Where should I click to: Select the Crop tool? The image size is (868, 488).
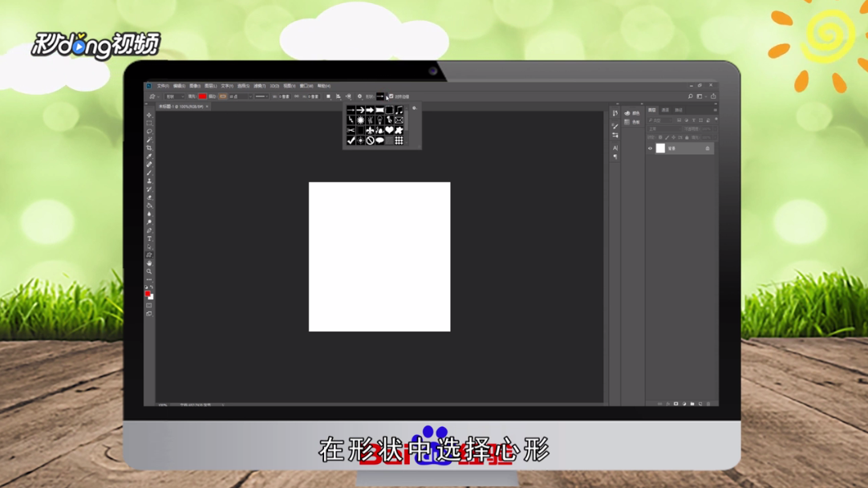click(x=149, y=148)
